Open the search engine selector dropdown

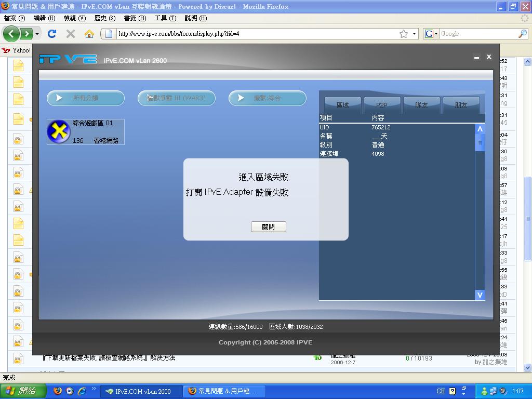click(435, 33)
